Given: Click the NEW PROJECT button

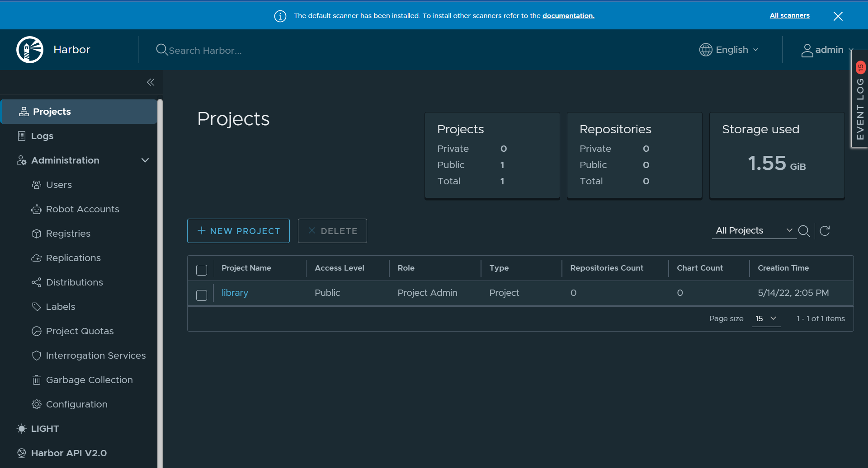Looking at the screenshot, I should [x=238, y=231].
